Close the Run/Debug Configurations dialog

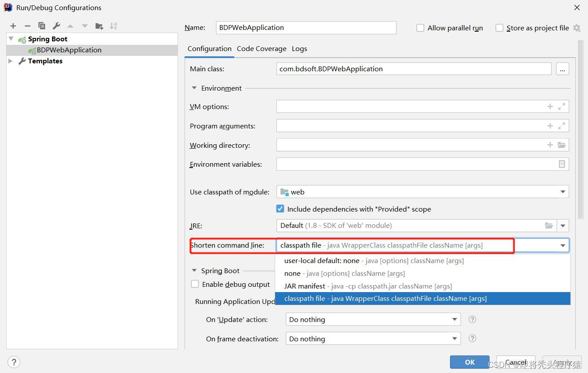[577, 7]
